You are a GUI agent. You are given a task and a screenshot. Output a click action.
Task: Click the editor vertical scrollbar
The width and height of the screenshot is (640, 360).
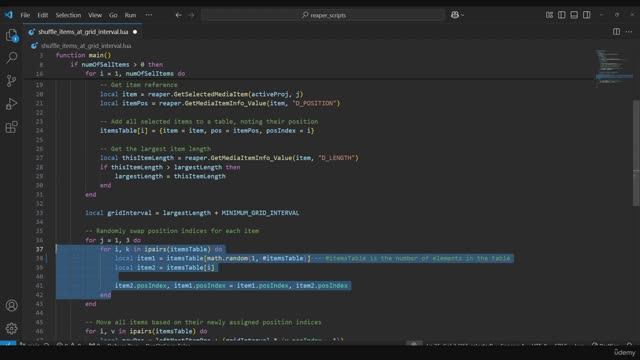click(636, 153)
